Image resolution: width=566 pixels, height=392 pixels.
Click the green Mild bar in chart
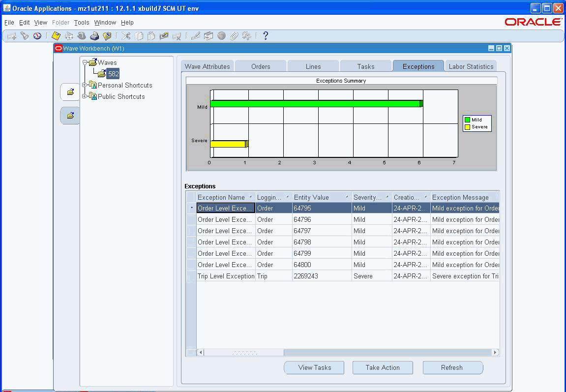(317, 104)
